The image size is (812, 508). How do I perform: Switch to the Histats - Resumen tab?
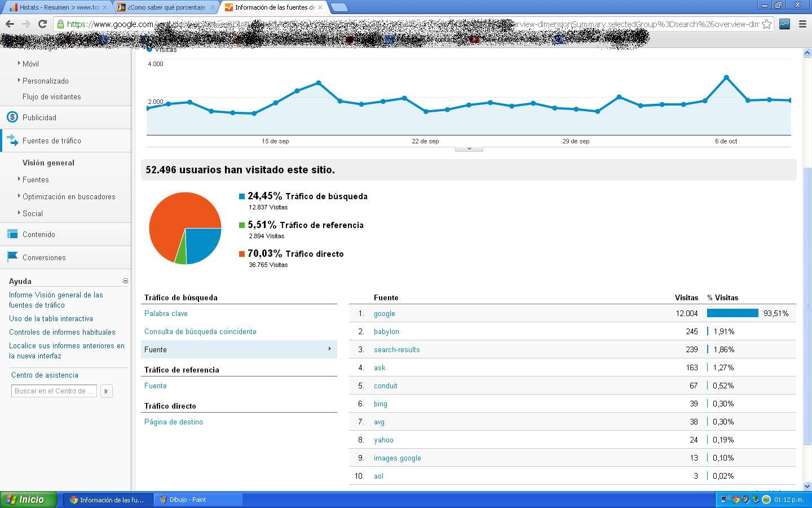[59, 7]
